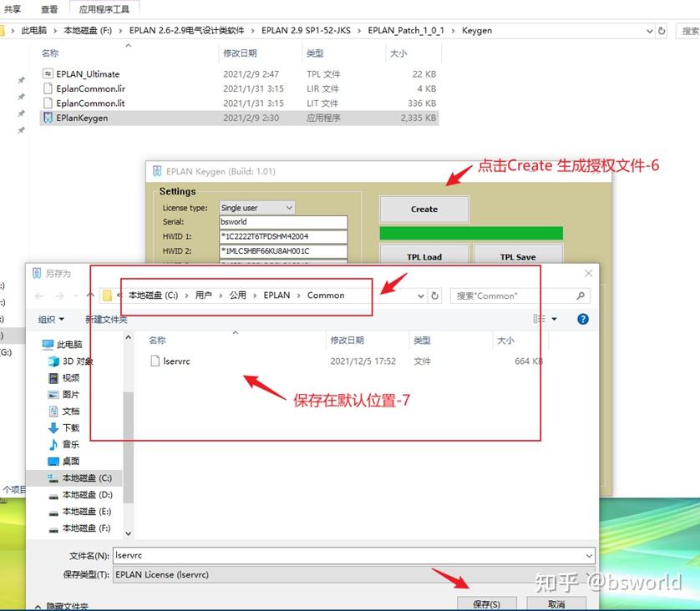
Task: Select 桌面 in navigation tree
Action: pos(63,461)
